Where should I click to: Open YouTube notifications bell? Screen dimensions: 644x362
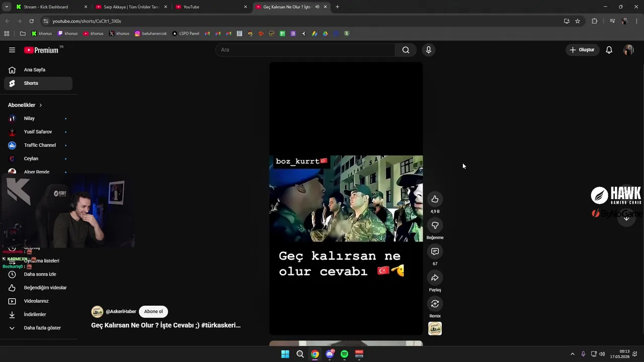[x=609, y=50]
